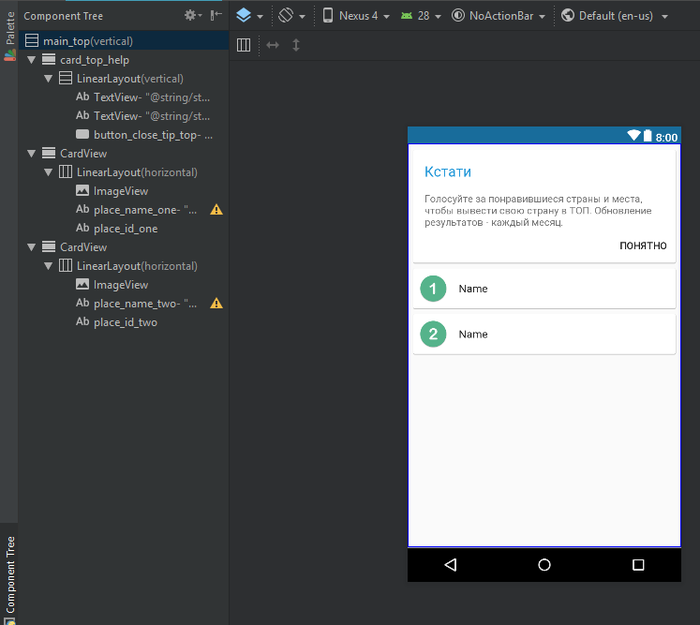Click the vertical expand arrow icon
The height and width of the screenshot is (625, 700).
tap(296, 45)
